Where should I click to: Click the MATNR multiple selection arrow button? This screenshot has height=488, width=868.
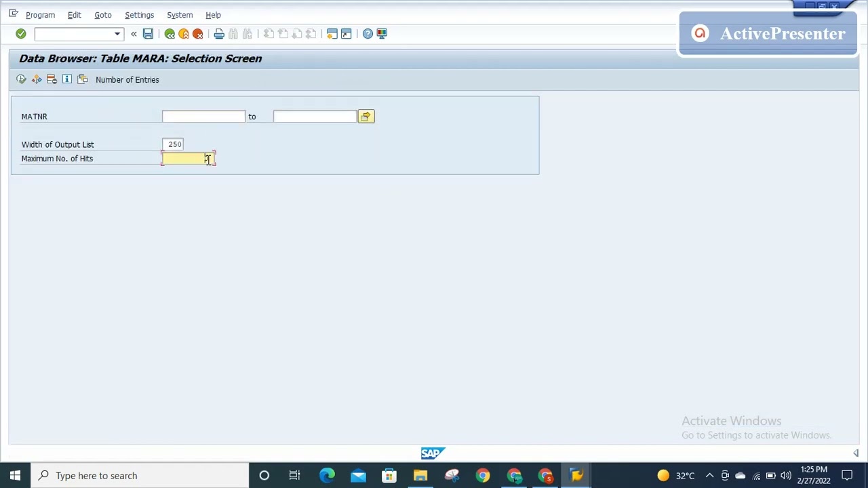pos(366,117)
